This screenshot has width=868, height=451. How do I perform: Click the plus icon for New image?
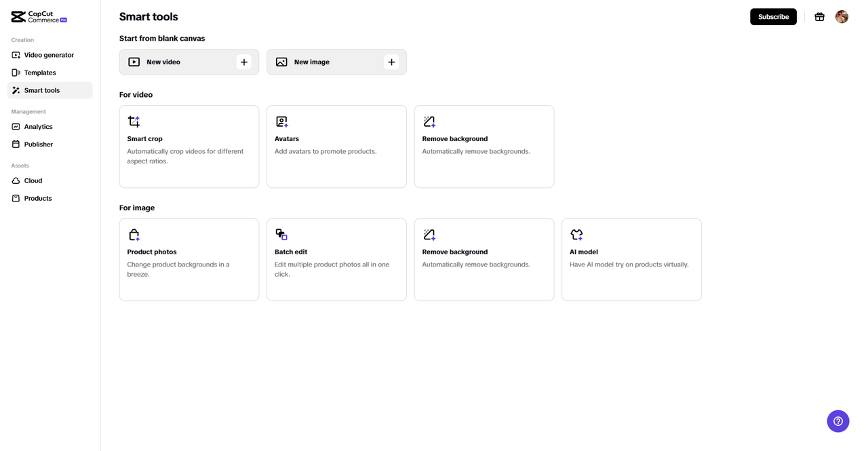tap(391, 62)
